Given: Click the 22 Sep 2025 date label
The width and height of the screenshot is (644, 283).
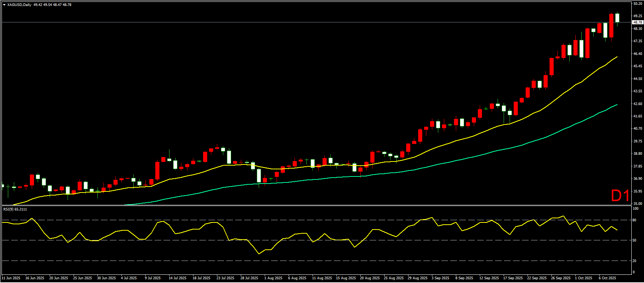Looking at the screenshot, I should [x=536, y=278].
